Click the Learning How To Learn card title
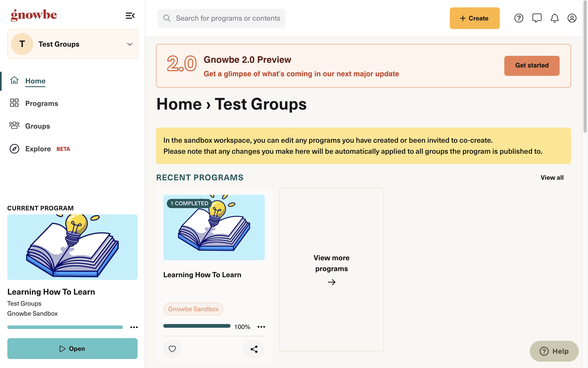 (202, 275)
